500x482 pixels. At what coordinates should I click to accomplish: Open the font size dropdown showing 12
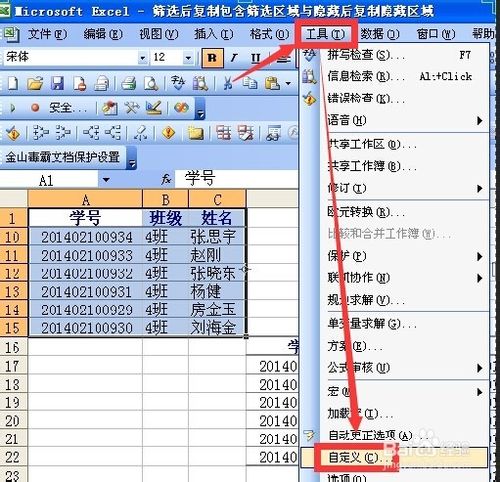pos(188,58)
